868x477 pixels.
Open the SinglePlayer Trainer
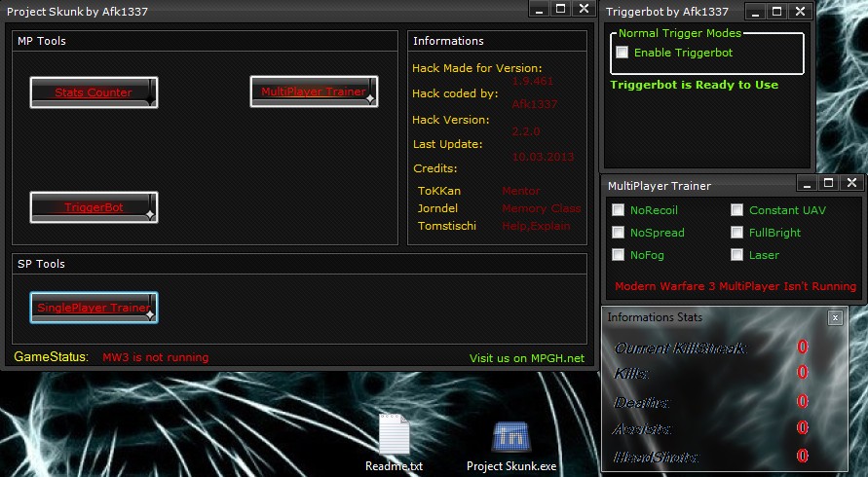click(x=94, y=308)
